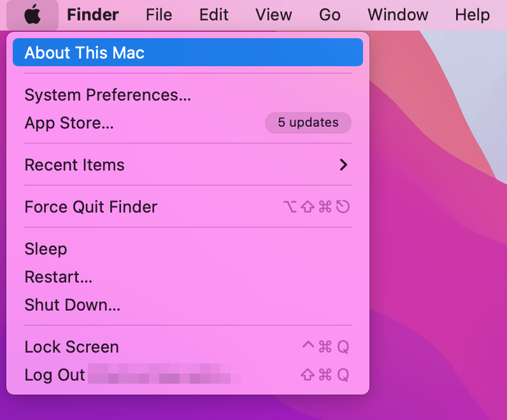
Task: Open System Preferences…
Action: point(188,95)
